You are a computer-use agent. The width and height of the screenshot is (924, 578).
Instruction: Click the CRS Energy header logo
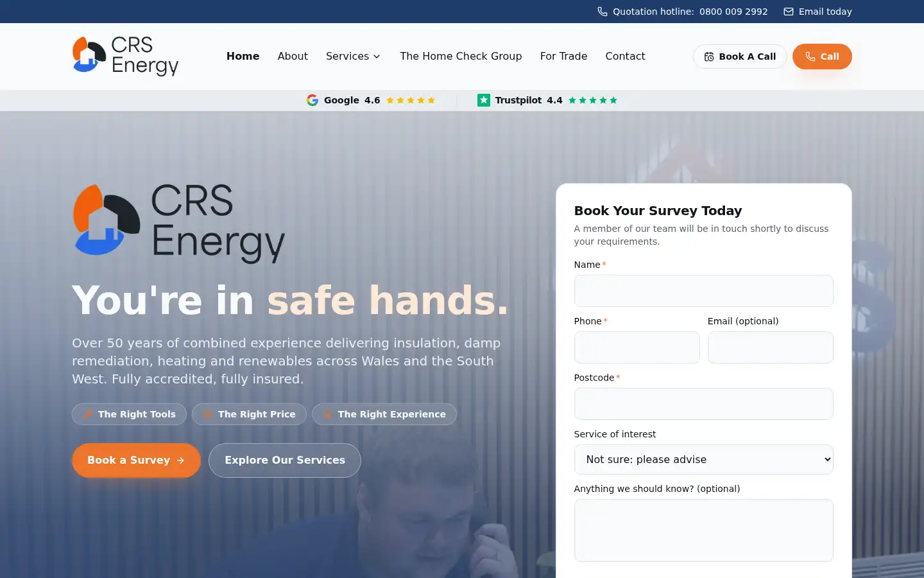(x=125, y=56)
